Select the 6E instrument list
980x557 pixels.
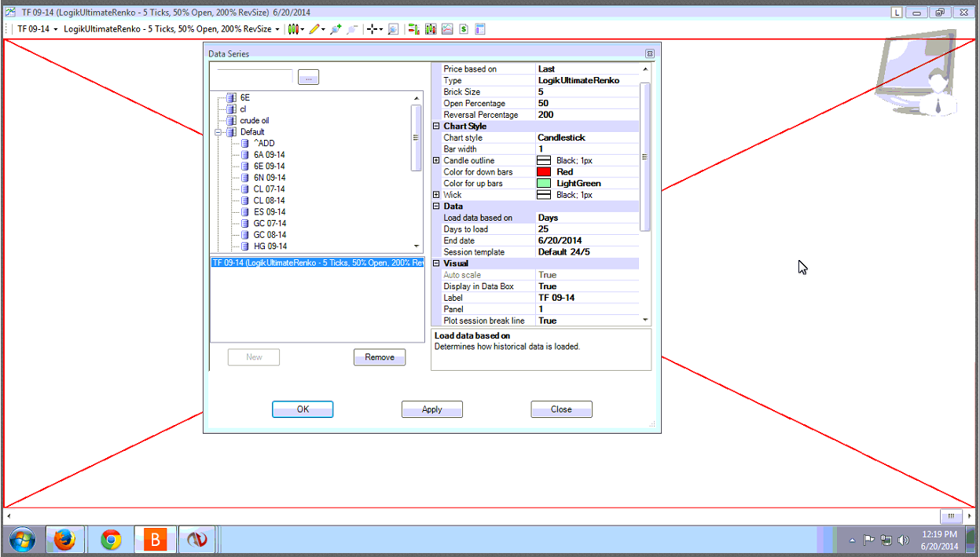click(245, 97)
